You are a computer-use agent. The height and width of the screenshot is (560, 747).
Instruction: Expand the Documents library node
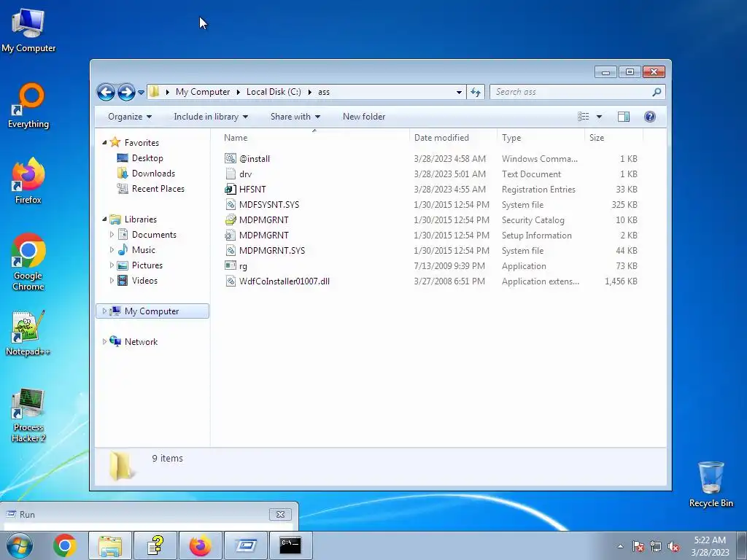tap(112, 234)
